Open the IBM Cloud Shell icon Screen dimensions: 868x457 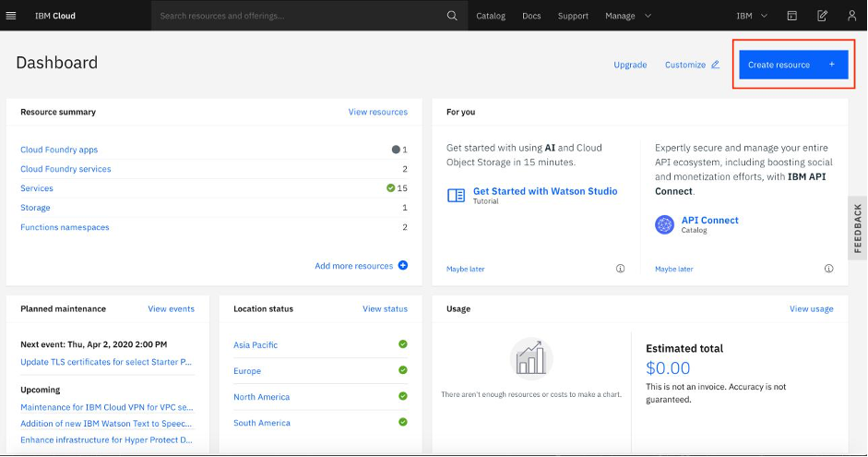pos(792,16)
